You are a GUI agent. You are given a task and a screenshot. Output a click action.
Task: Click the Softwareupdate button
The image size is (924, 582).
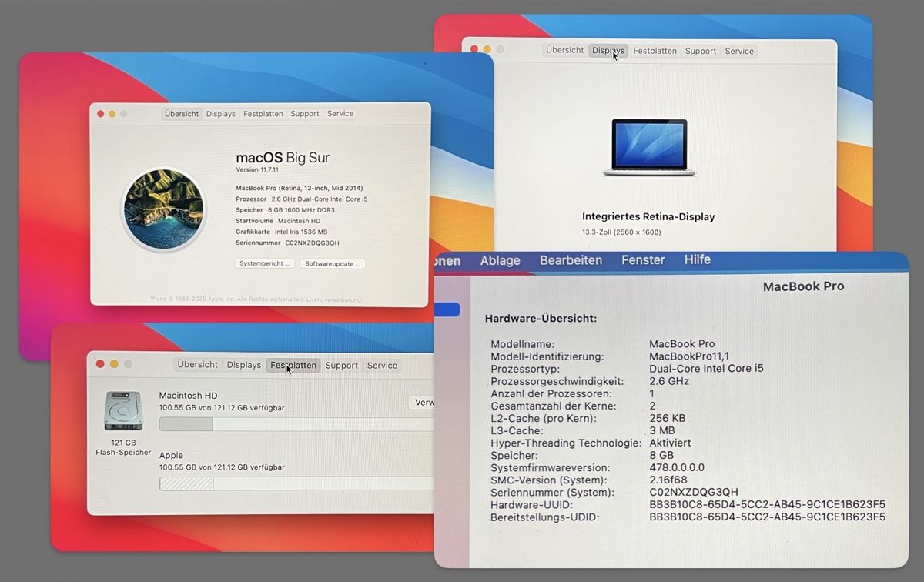pyautogui.click(x=333, y=263)
